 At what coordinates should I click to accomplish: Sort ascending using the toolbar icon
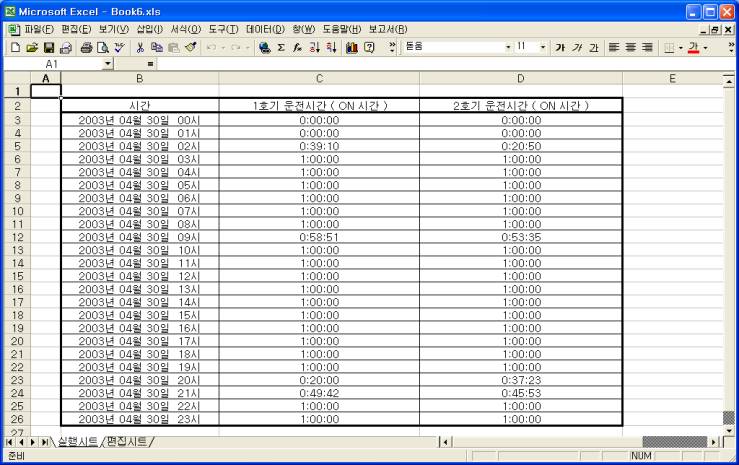pos(314,47)
